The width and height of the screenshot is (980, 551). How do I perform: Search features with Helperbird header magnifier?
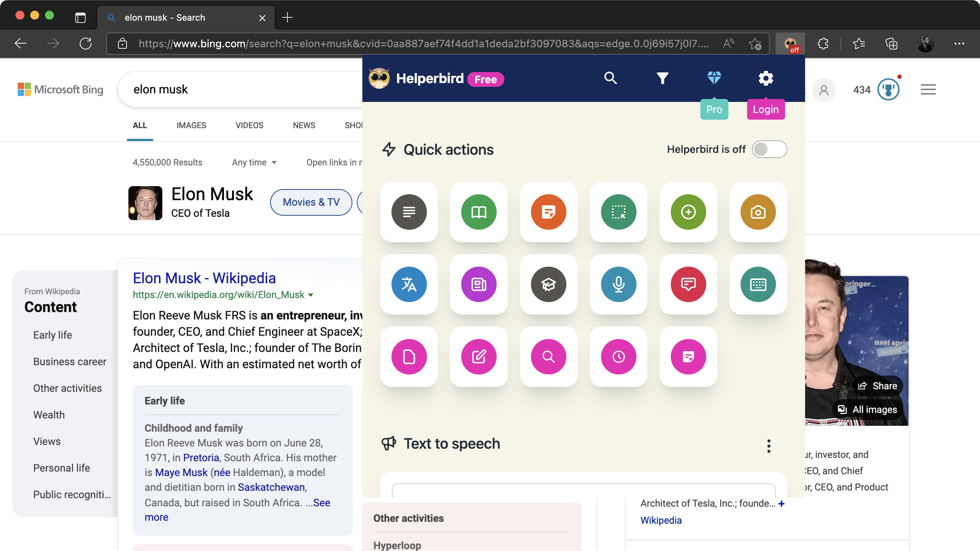pos(610,78)
